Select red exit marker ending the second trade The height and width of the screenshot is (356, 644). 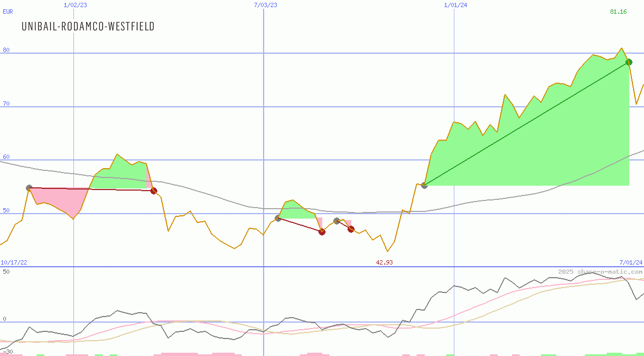(322, 232)
